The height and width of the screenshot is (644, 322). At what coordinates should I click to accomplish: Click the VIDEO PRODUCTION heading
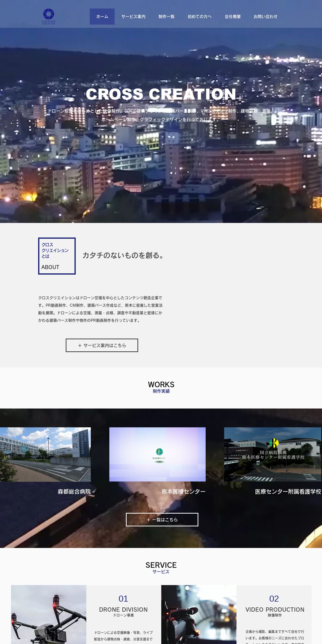click(x=275, y=610)
